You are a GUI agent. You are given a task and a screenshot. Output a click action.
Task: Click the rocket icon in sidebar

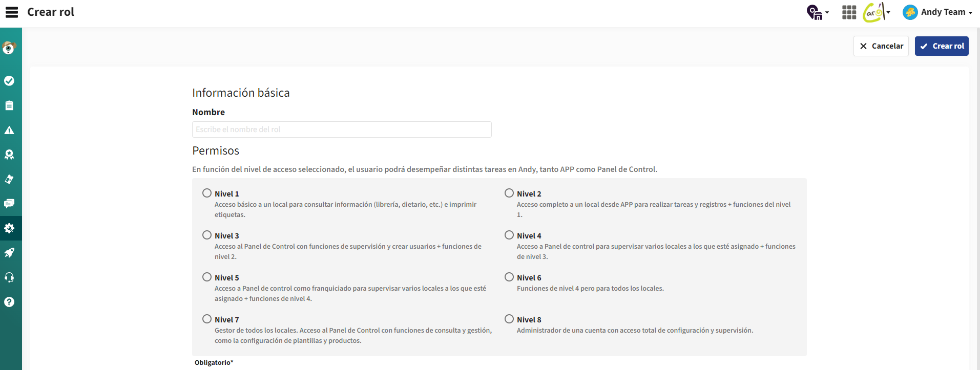9,253
